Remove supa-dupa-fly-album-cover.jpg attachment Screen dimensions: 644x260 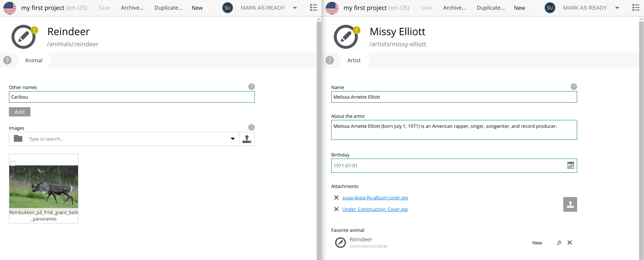(x=336, y=198)
